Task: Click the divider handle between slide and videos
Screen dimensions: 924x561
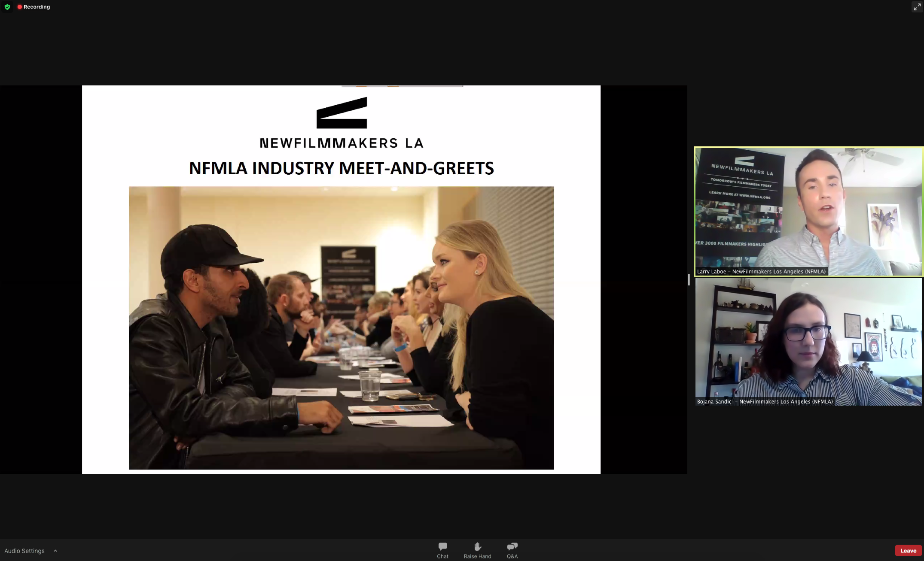Action: coord(689,280)
